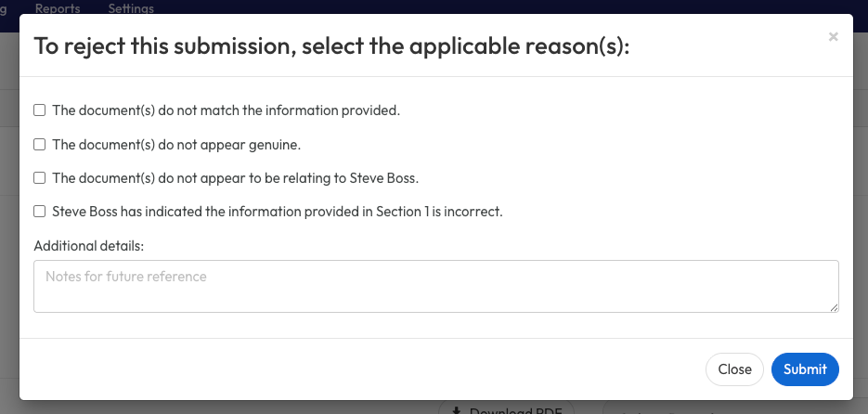Open the Settings menu in the top bar
Screen dimensions: 868x414
click(x=131, y=8)
